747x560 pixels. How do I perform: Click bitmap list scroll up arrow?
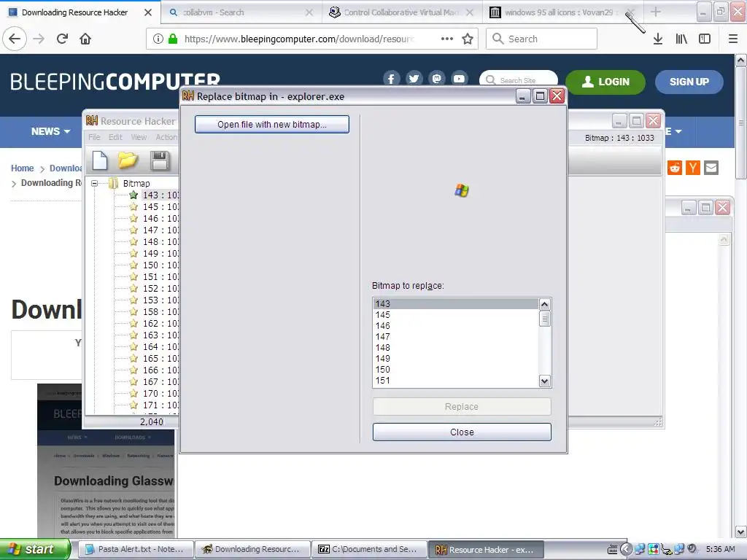[x=544, y=304]
